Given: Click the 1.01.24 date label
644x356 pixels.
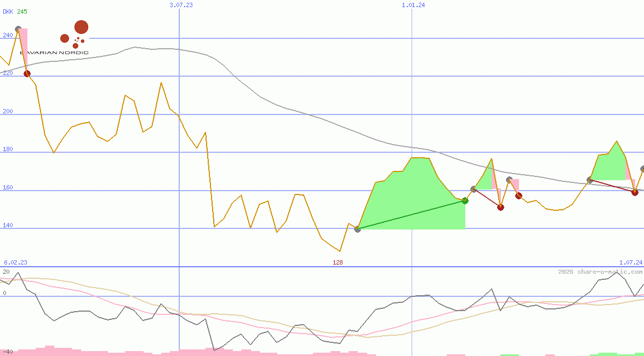Looking at the screenshot, I should 413,5.
